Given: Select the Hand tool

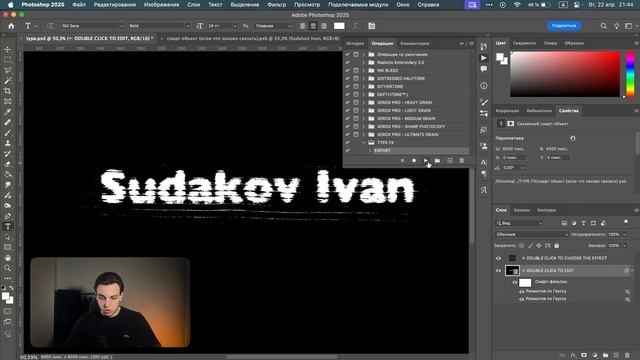Looking at the screenshot, I should 8,258.
